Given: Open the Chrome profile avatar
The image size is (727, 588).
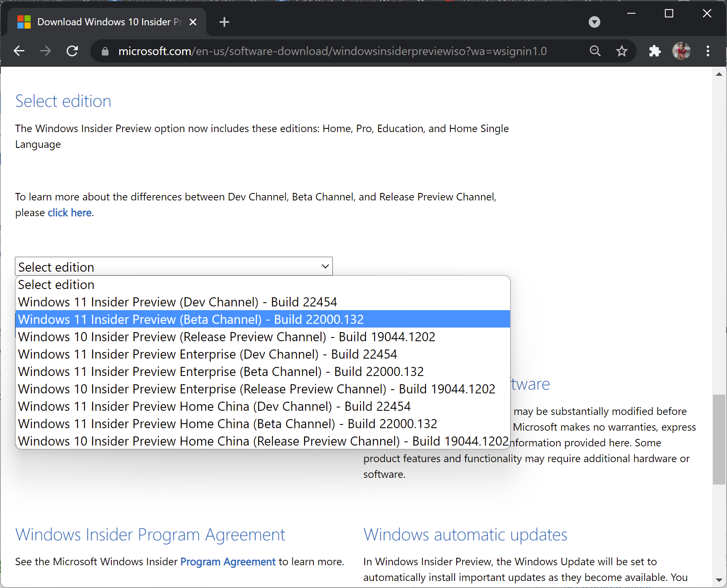Looking at the screenshot, I should point(681,51).
